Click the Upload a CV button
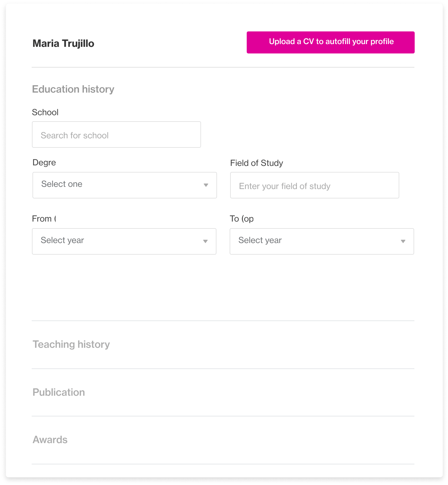The height and width of the screenshot is (485, 448). tap(330, 42)
